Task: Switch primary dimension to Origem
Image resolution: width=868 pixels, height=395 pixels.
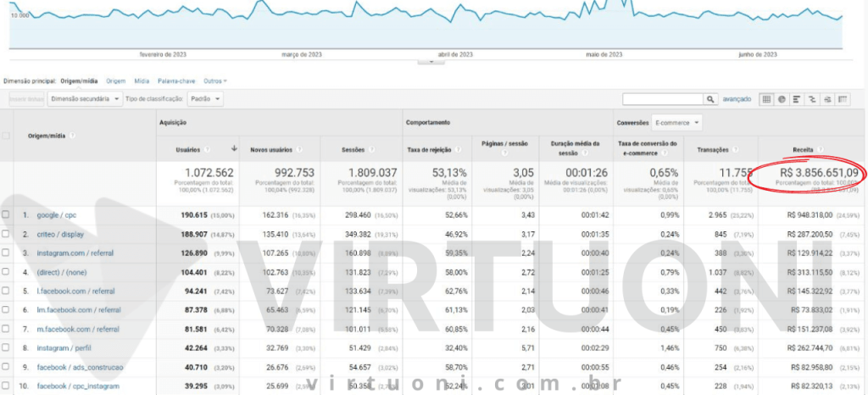Action: (x=115, y=81)
